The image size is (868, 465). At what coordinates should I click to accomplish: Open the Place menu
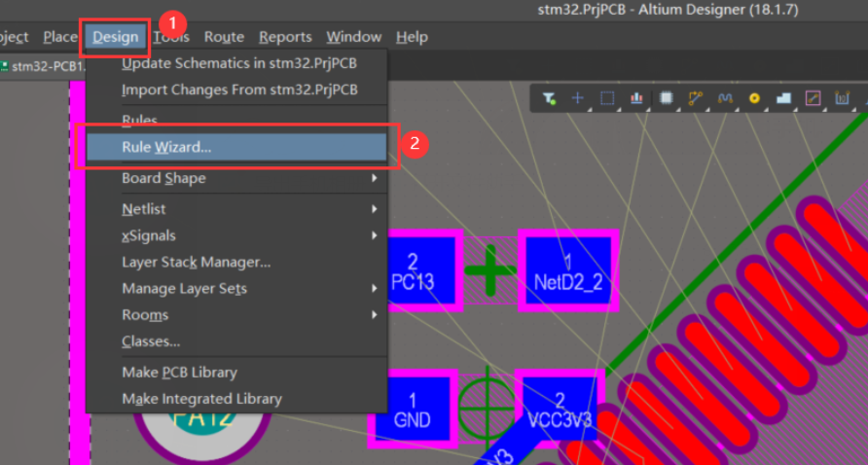60,37
